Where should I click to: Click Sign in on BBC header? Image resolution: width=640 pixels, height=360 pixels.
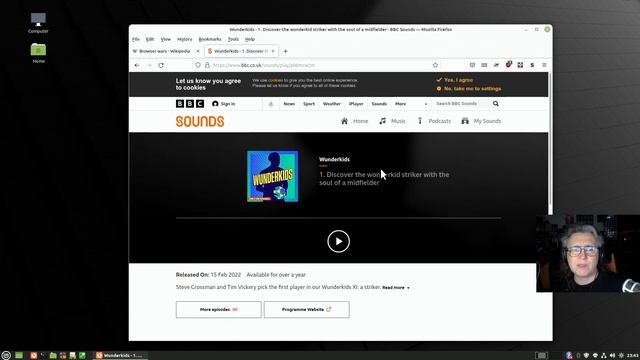coord(224,104)
